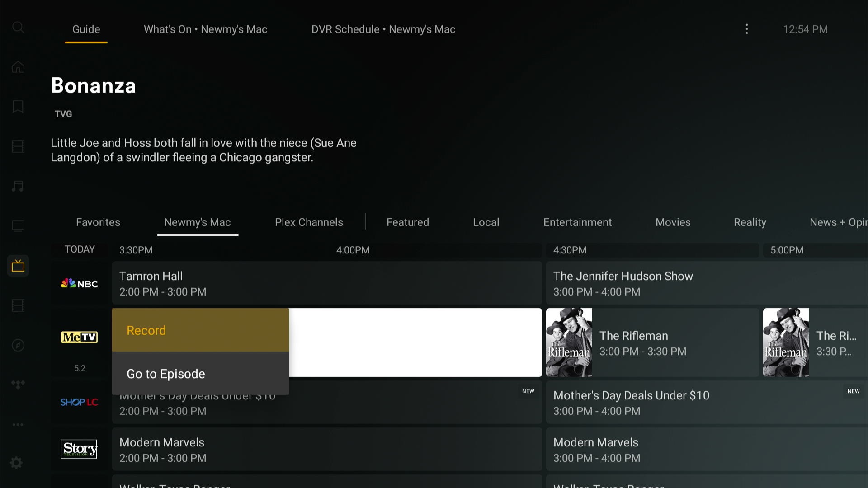Switch to the Favorites channel filter
868x488 pixels.
click(98, 222)
